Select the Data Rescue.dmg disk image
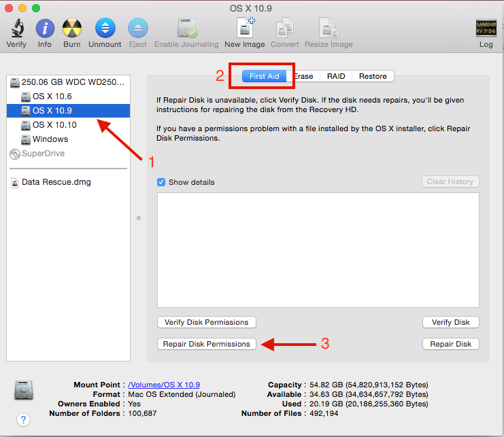The image size is (504, 437). pyautogui.click(x=68, y=182)
